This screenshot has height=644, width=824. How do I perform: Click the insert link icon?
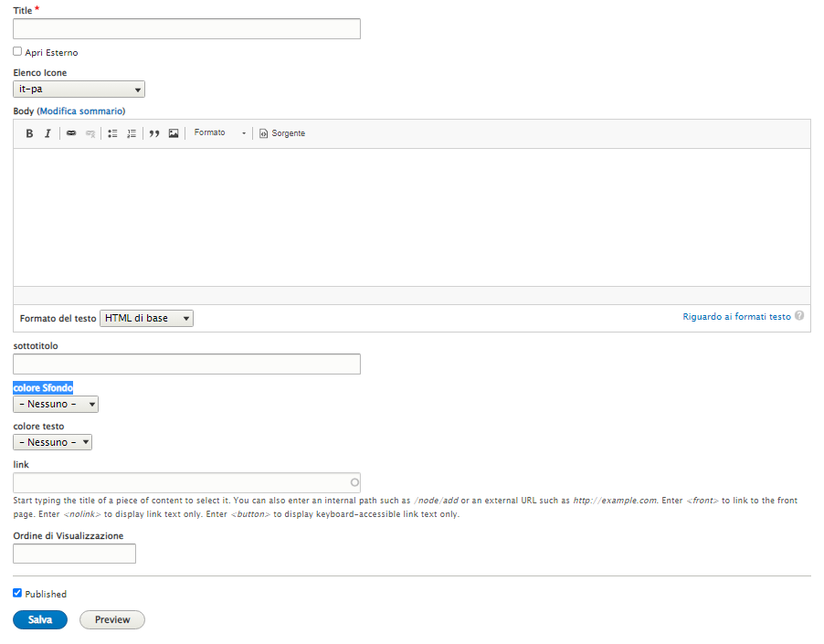71,133
